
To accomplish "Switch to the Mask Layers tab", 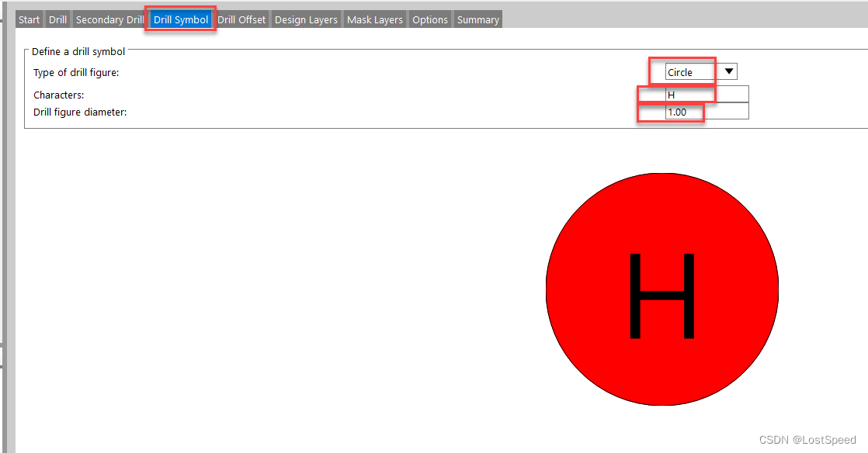I will point(375,19).
